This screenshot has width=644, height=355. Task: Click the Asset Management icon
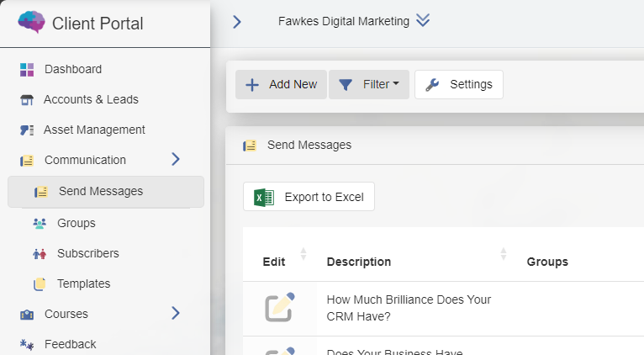27,130
